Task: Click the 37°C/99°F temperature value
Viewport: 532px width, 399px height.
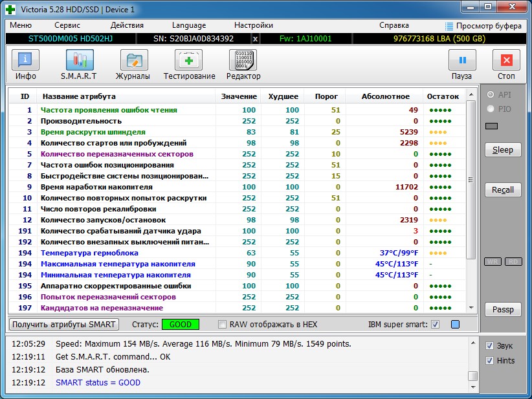Action: pos(399,253)
